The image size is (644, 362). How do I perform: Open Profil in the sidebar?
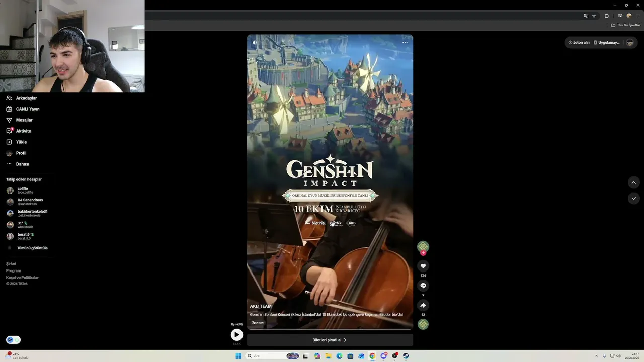[x=16, y=153]
